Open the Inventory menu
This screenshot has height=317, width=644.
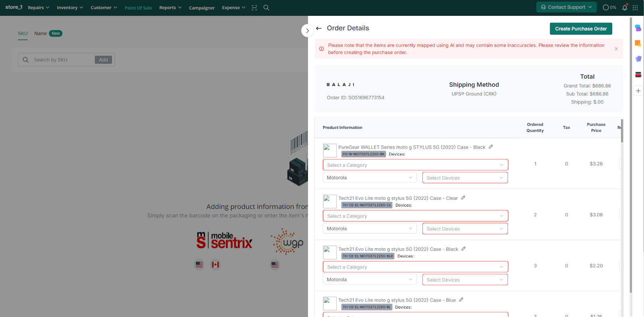point(70,8)
